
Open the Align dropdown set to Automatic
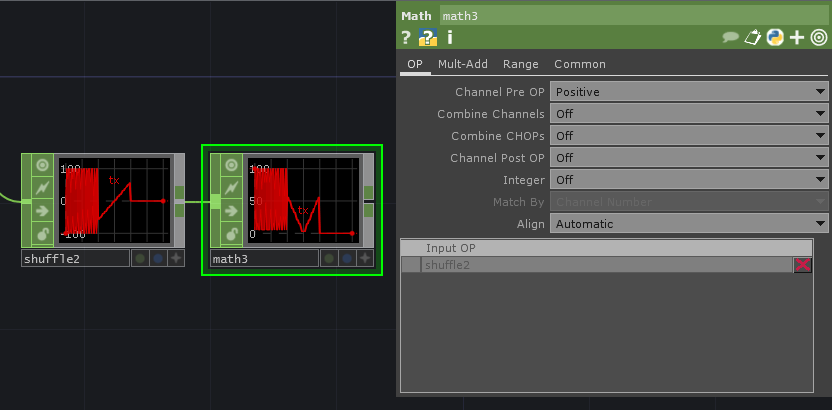(x=690, y=224)
